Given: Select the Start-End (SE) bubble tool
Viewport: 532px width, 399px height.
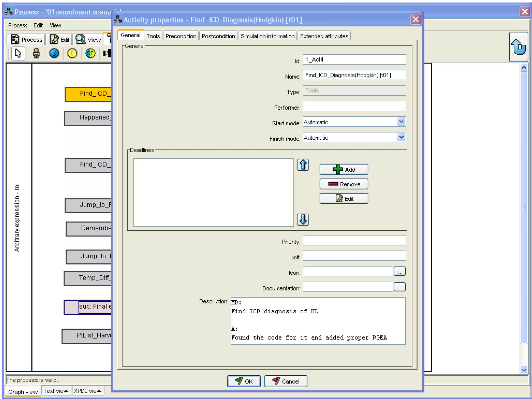Looking at the screenshot, I should [90, 54].
